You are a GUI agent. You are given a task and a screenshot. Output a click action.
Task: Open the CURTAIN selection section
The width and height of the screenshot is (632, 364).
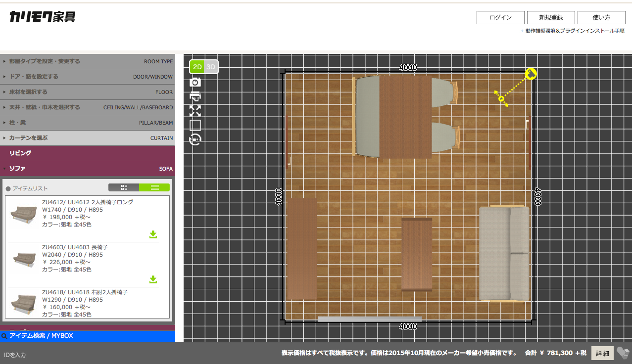click(88, 138)
